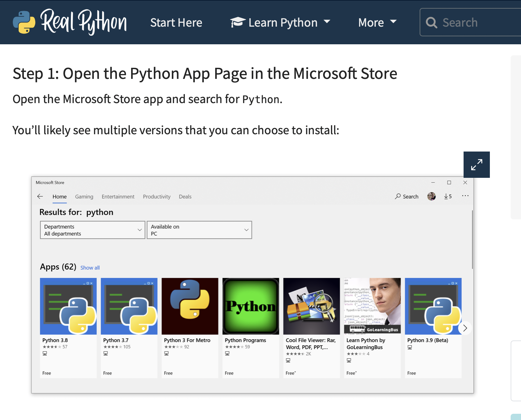Click the "Python 3.8" app title
Screen dimensions: 521x420
pos(55,340)
